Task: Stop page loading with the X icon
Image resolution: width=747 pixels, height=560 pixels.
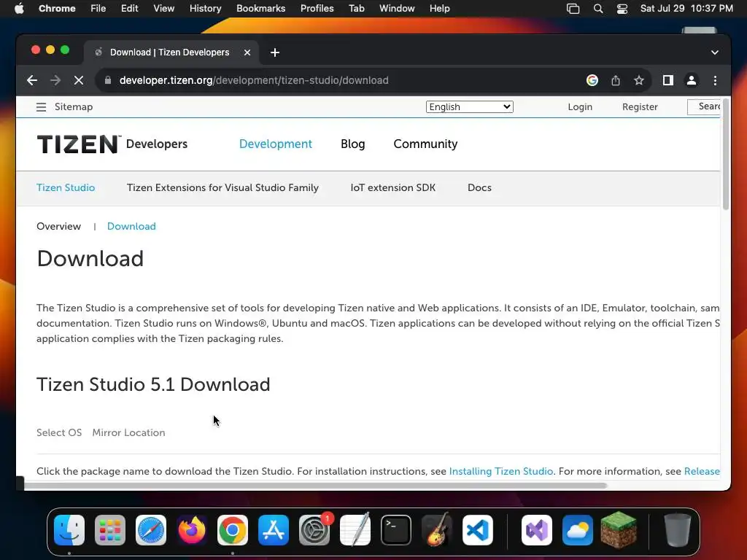Action: (x=79, y=80)
